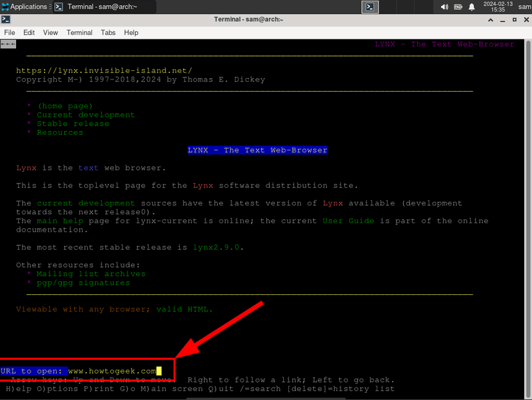Image resolution: width=532 pixels, height=400 pixels.
Task: Click the panel clock showing 2024-02-13
Action: [x=497, y=7]
